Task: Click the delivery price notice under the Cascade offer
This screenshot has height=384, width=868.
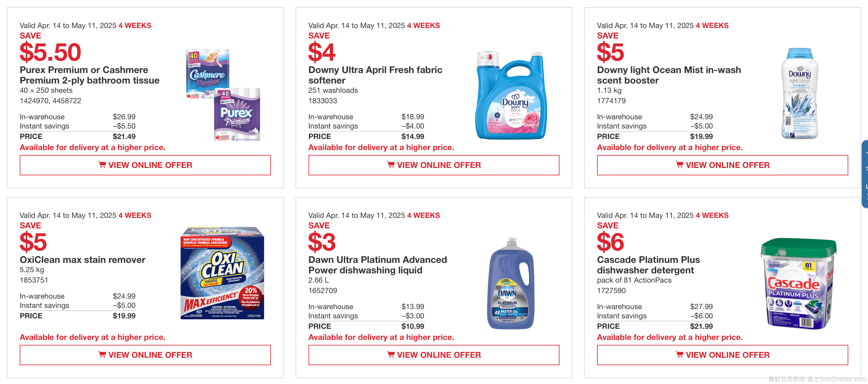Action: click(669, 337)
